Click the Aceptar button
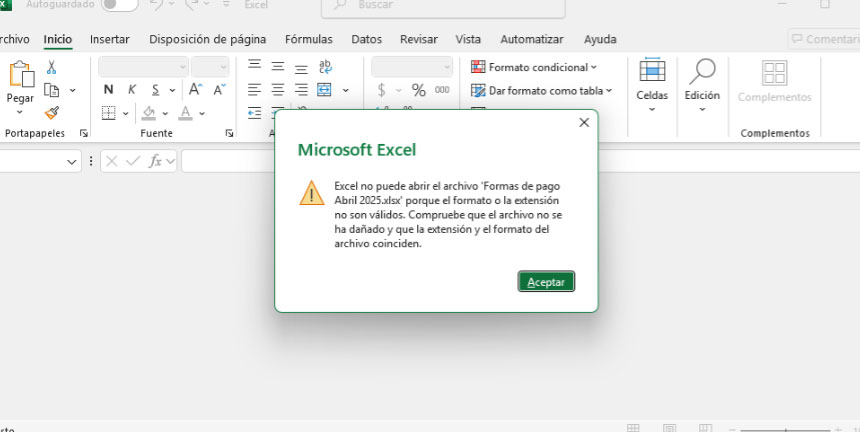This screenshot has height=432, width=860. click(x=546, y=282)
